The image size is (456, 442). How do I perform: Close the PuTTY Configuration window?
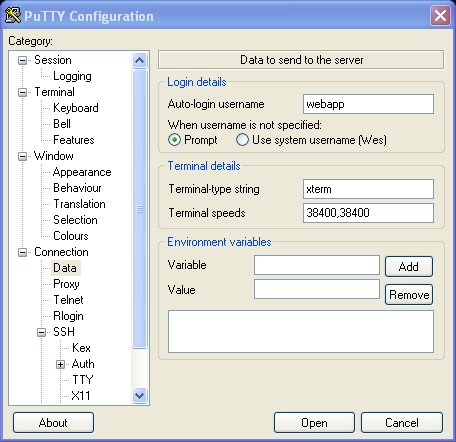point(440,15)
